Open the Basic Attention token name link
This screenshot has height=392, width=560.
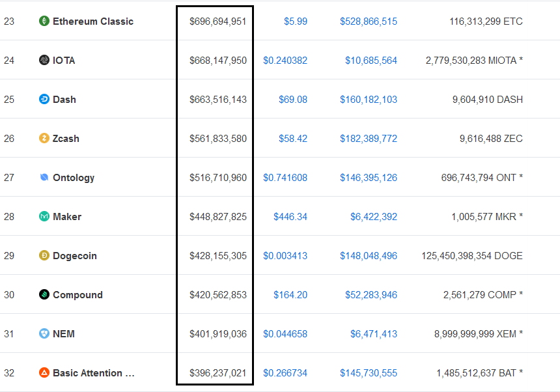[x=94, y=373]
